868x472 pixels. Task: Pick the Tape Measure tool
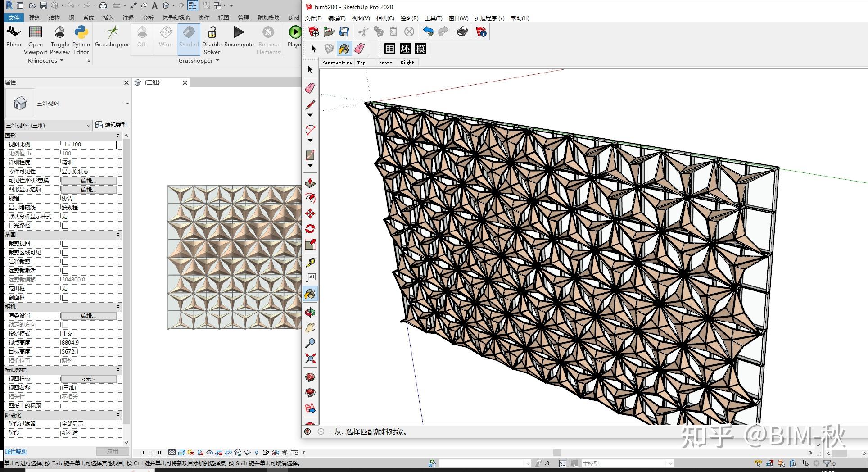point(310,263)
